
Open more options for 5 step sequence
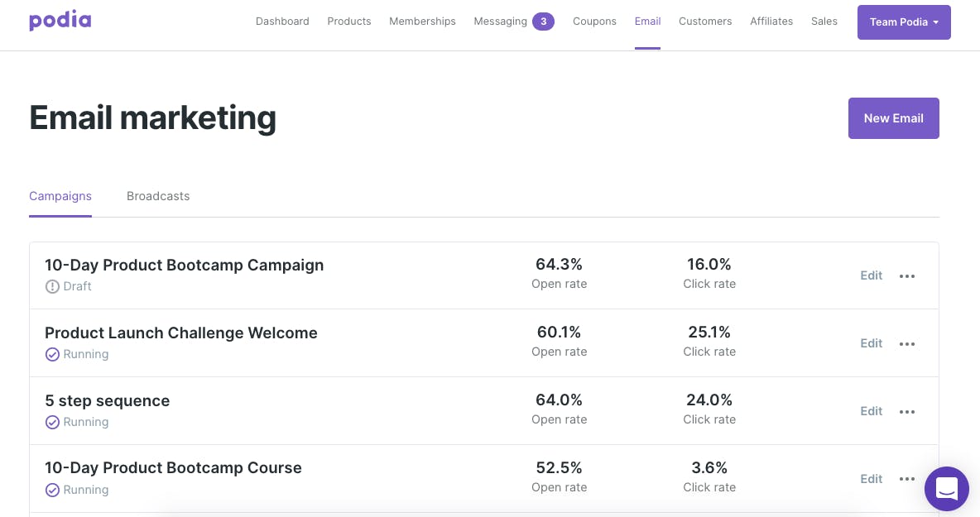[x=907, y=412]
